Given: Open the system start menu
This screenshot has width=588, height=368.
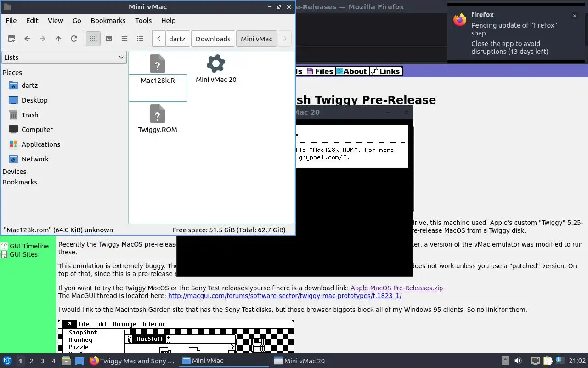Looking at the screenshot, I should click(7, 361).
